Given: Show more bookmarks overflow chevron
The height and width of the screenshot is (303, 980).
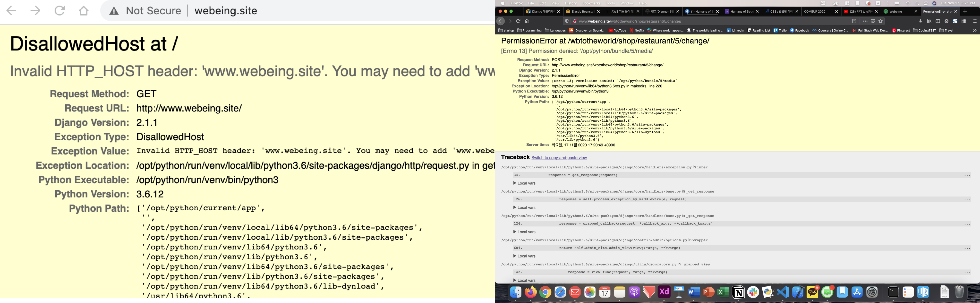Looking at the screenshot, I should tap(974, 30).
